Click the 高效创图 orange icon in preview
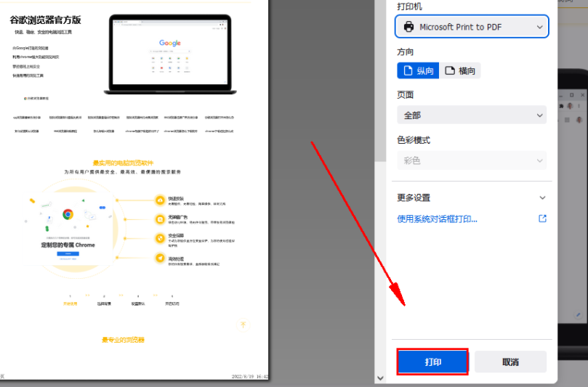The image size is (588, 387). pos(160,258)
